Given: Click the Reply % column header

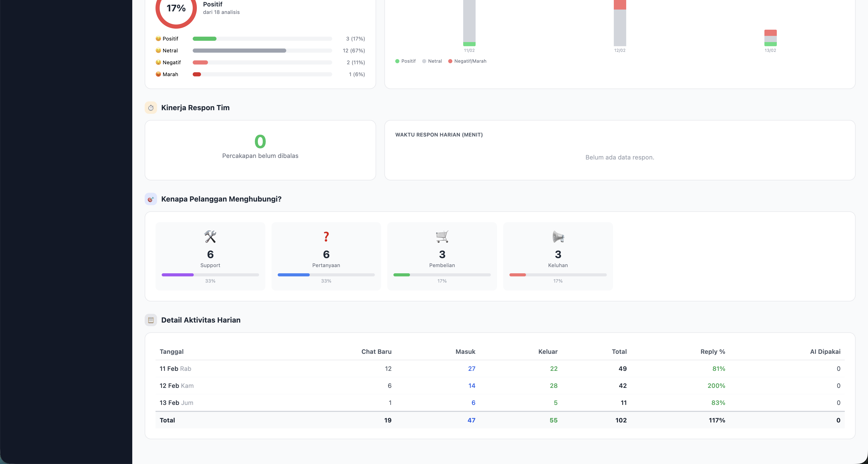Looking at the screenshot, I should (x=712, y=351).
